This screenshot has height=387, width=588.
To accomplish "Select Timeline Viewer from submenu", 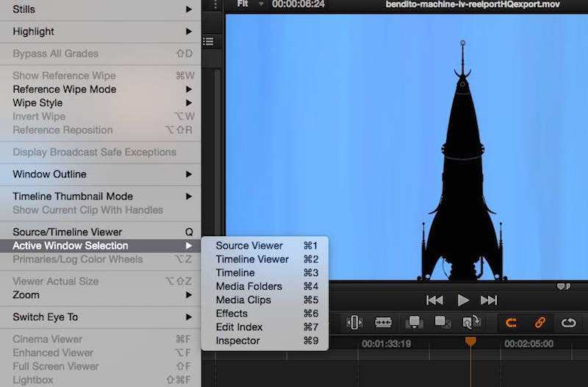I will tap(265, 260).
